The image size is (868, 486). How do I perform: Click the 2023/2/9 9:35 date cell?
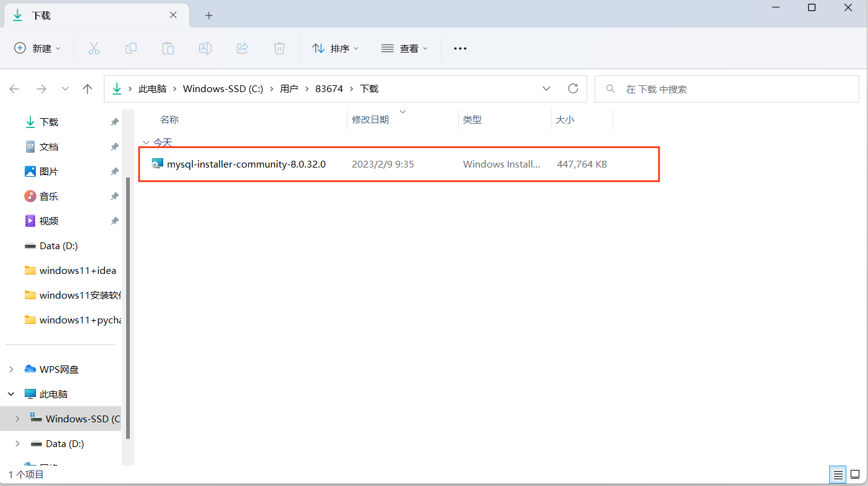tap(383, 164)
